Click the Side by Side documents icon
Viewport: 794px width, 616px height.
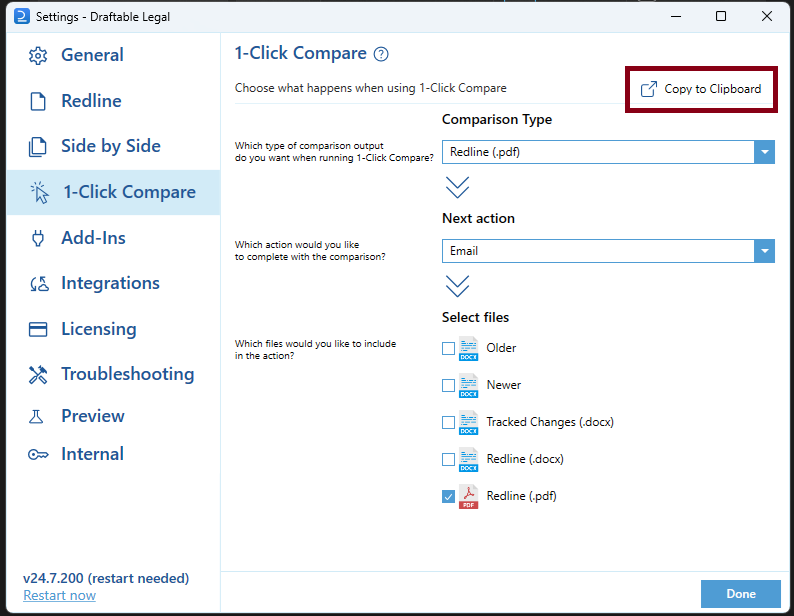(x=37, y=147)
